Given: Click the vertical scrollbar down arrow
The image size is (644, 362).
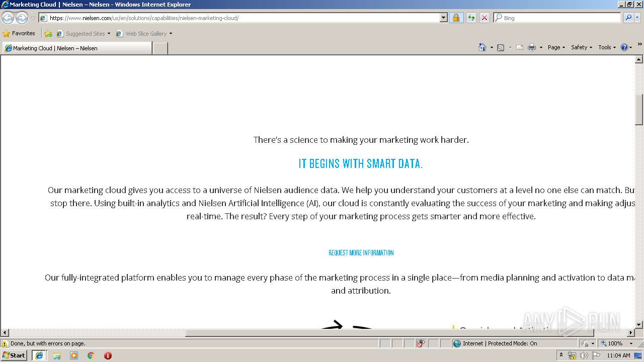Looking at the screenshot, I should [x=639, y=325].
